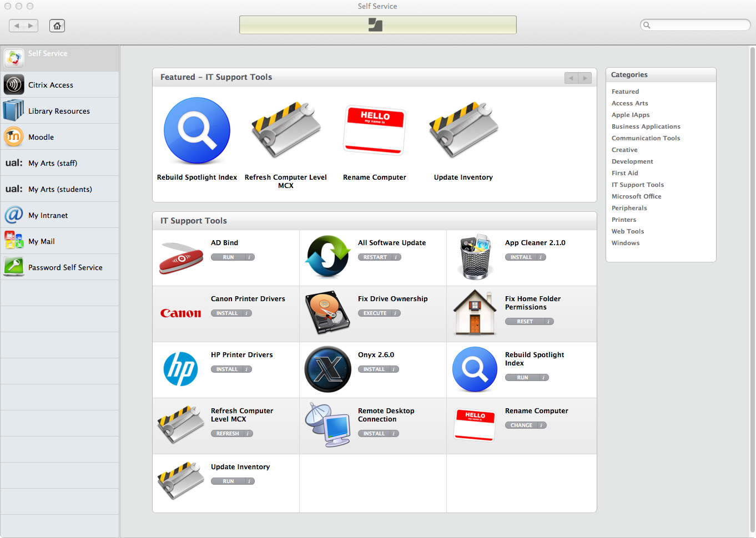
Task: Open the Rebuild Spotlight Index featured icon
Action: pyautogui.click(x=197, y=131)
